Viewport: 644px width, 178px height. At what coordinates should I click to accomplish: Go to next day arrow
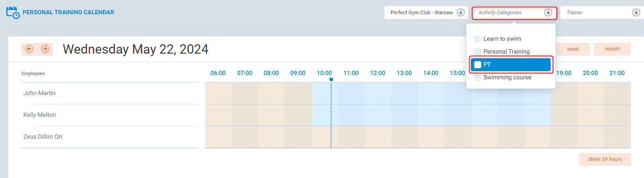(45, 49)
